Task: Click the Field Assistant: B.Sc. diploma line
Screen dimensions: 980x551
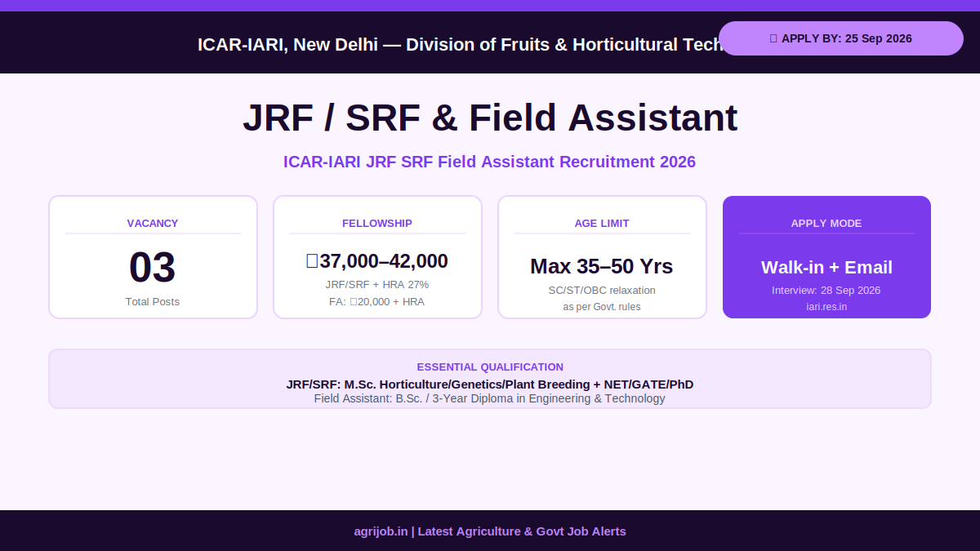Action: pyautogui.click(x=490, y=398)
